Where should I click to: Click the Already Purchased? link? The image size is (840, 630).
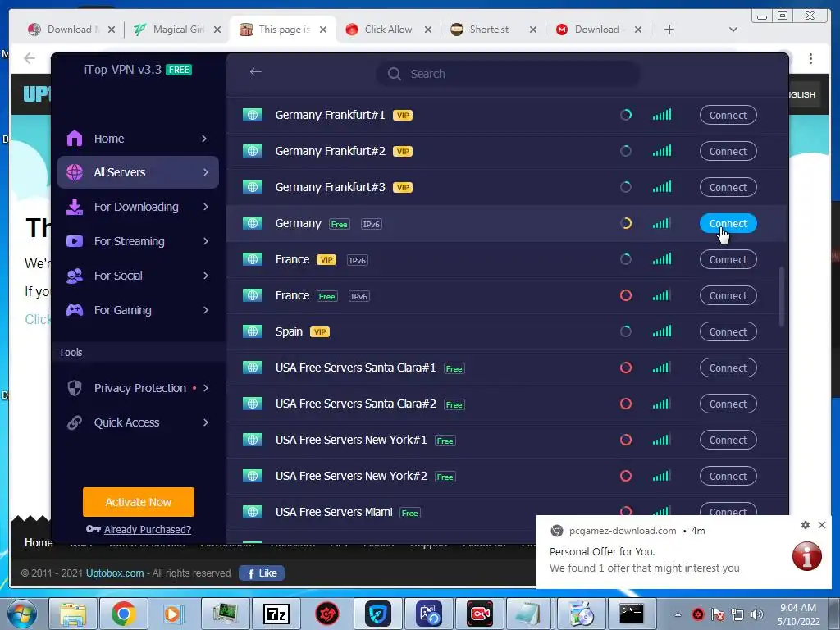click(148, 529)
